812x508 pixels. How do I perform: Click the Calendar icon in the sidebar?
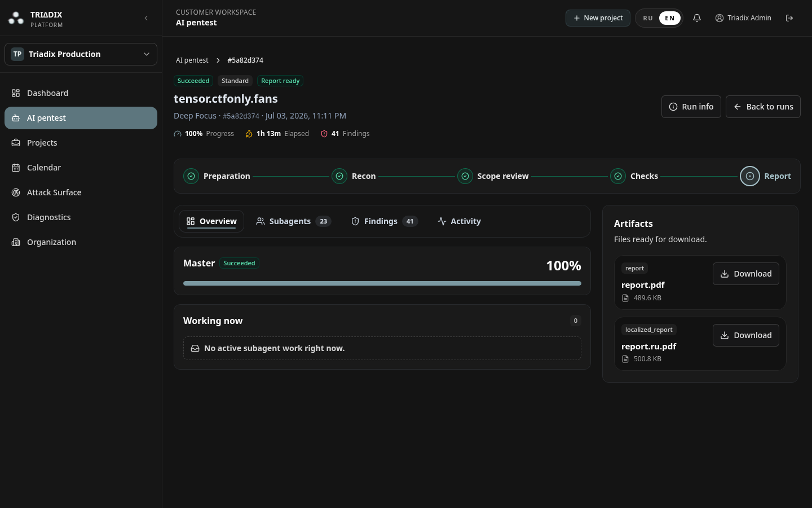pyautogui.click(x=16, y=168)
